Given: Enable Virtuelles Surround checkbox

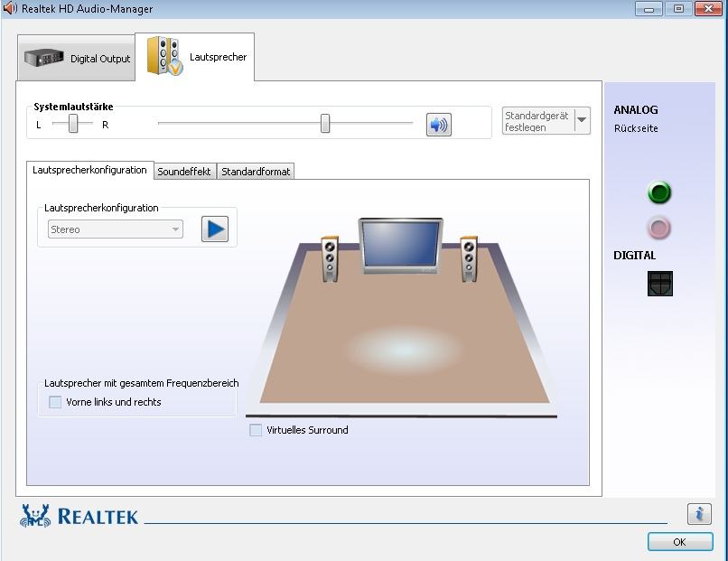Looking at the screenshot, I should [x=256, y=430].
